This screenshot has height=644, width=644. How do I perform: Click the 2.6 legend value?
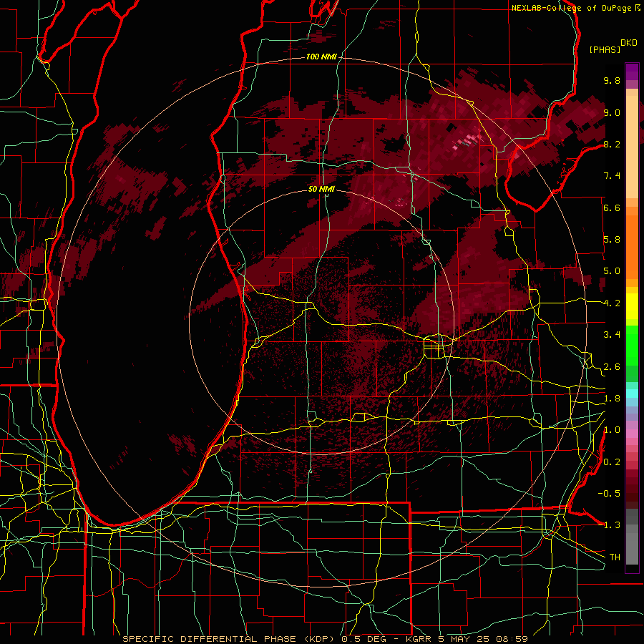pyautogui.click(x=612, y=367)
